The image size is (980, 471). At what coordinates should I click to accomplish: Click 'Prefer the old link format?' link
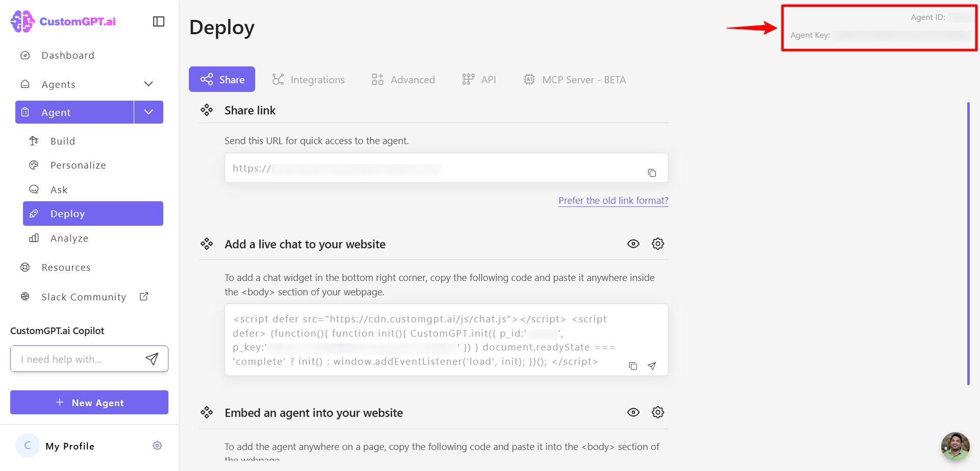pos(614,200)
